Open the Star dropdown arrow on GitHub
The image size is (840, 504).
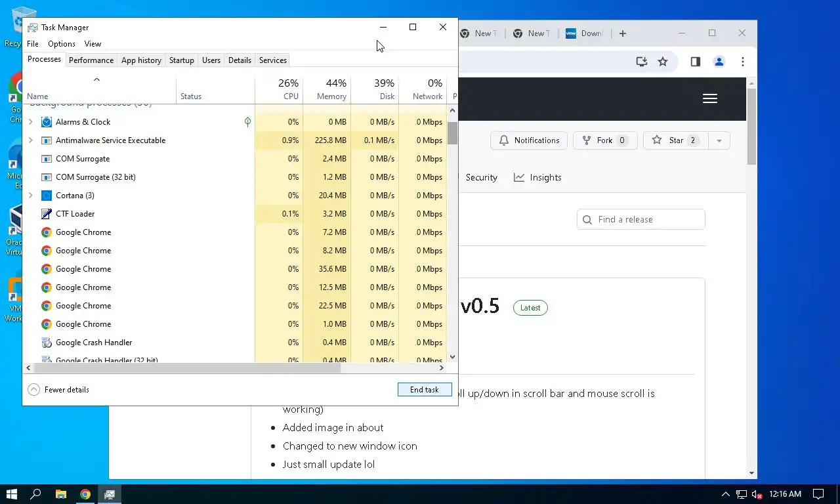[719, 140]
